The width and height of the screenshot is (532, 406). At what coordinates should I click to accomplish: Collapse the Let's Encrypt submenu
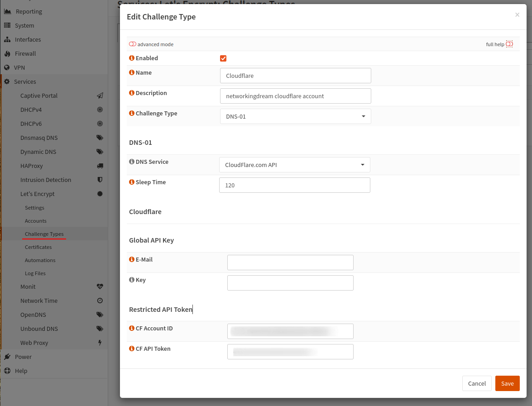37,194
